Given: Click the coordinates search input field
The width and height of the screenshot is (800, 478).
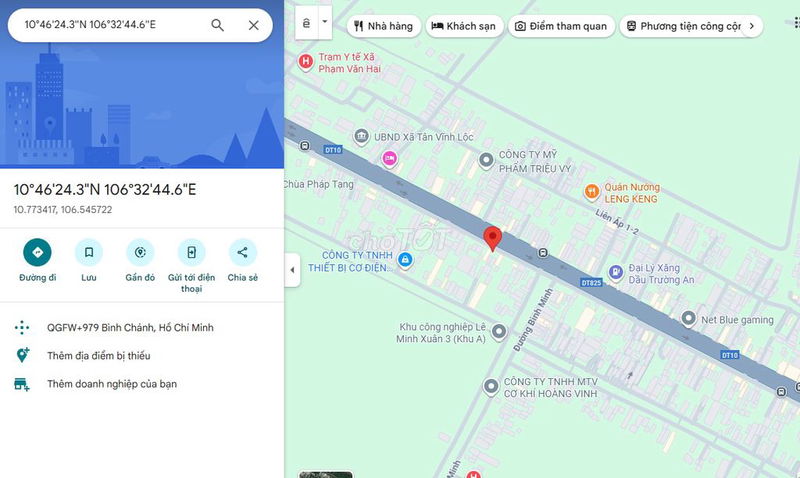Looking at the screenshot, I should pos(112,24).
